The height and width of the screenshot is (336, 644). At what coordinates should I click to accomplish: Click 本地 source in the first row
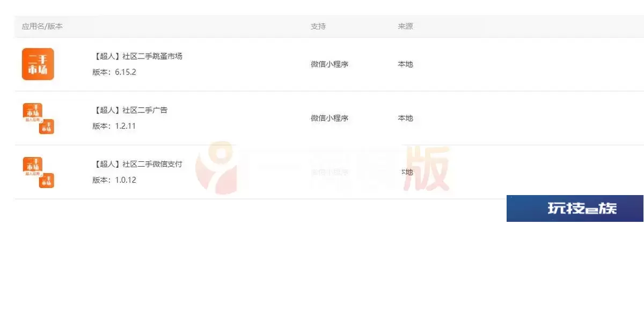pos(405,64)
